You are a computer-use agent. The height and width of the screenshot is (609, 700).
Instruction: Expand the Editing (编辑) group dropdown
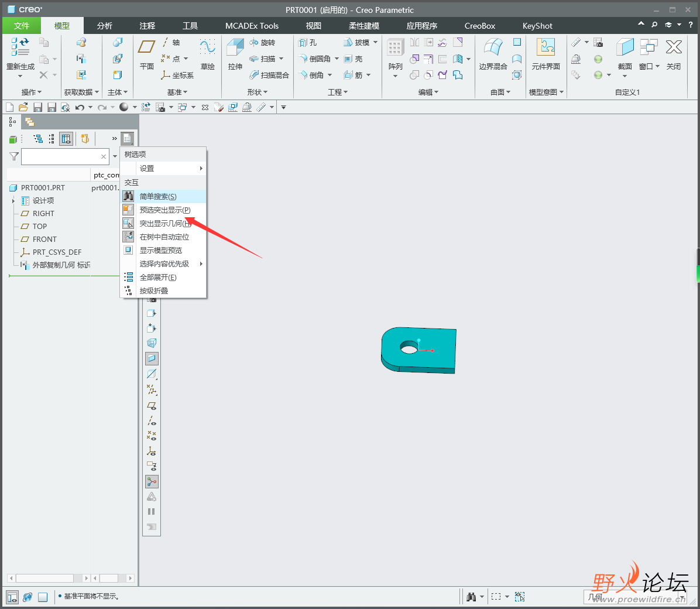(428, 92)
